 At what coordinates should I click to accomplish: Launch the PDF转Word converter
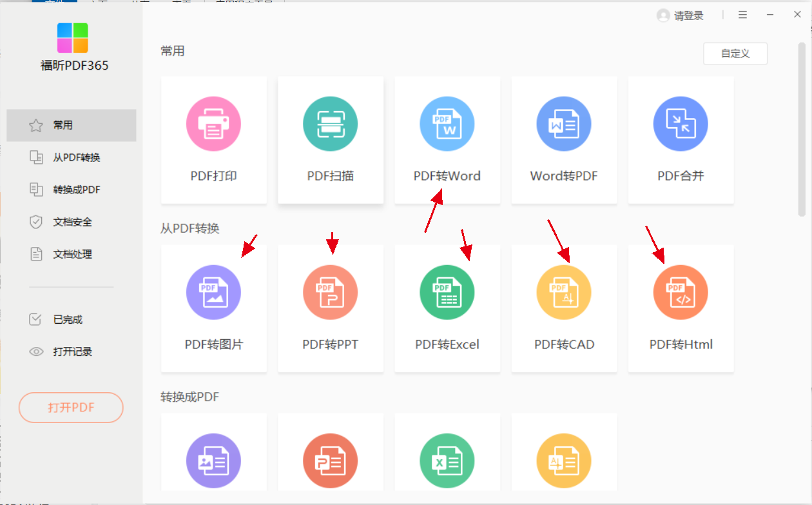447,140
